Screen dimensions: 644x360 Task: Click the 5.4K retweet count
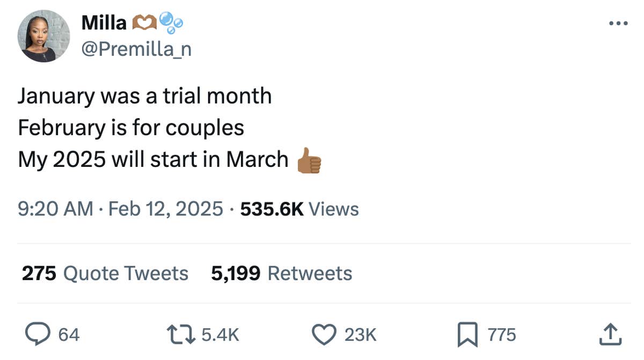(220, 335)
